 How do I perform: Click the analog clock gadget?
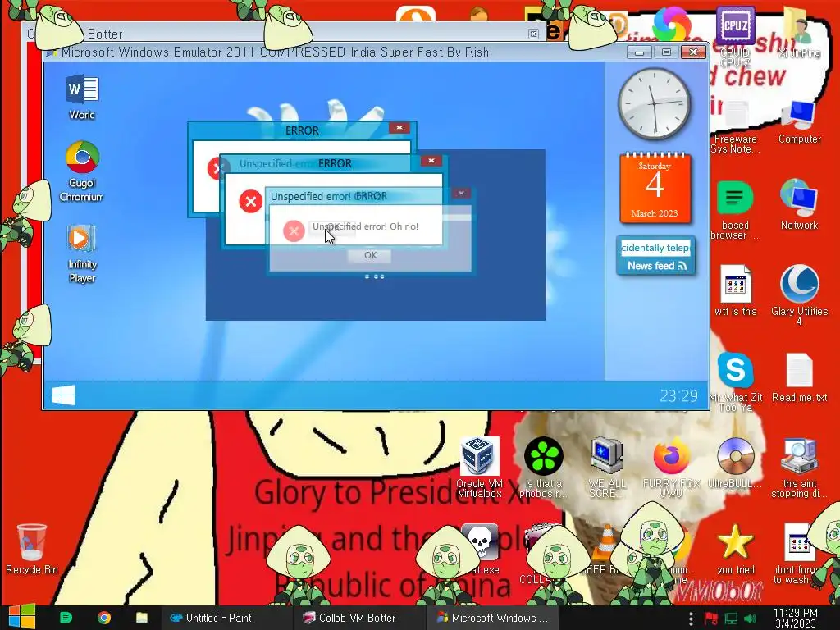point(654,104)
